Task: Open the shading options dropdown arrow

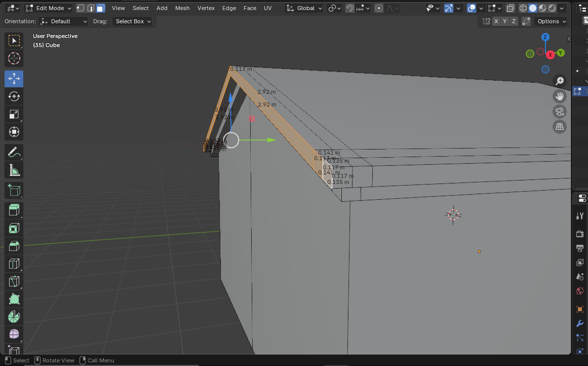Action: 562,8
